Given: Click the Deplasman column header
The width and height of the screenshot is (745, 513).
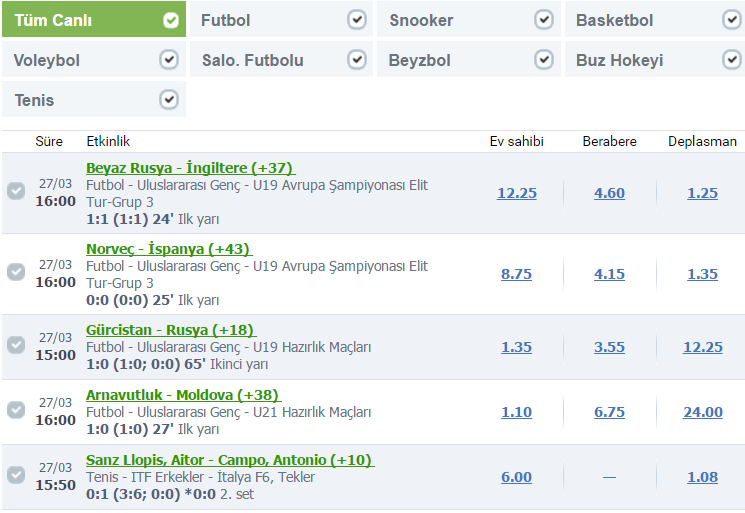Looking at the screenshot, I should click(702, 141).
